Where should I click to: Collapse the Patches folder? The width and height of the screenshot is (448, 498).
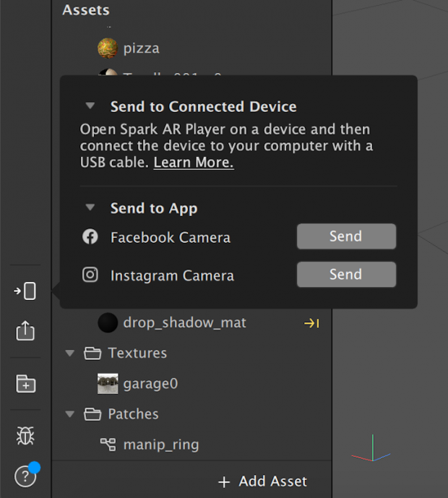click(x=70, y=414)
